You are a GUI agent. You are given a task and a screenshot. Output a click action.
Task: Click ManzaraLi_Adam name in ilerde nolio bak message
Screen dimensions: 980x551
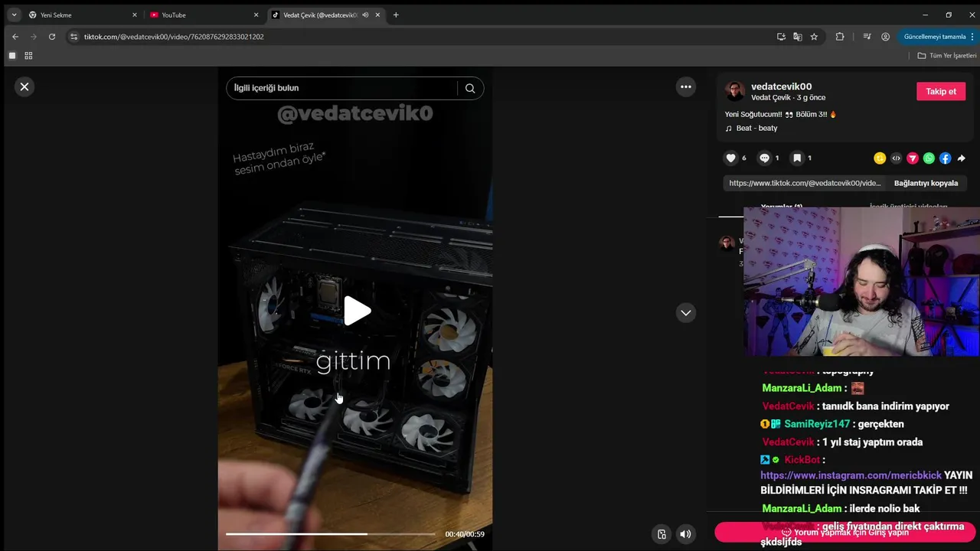[x=802, y=509]
